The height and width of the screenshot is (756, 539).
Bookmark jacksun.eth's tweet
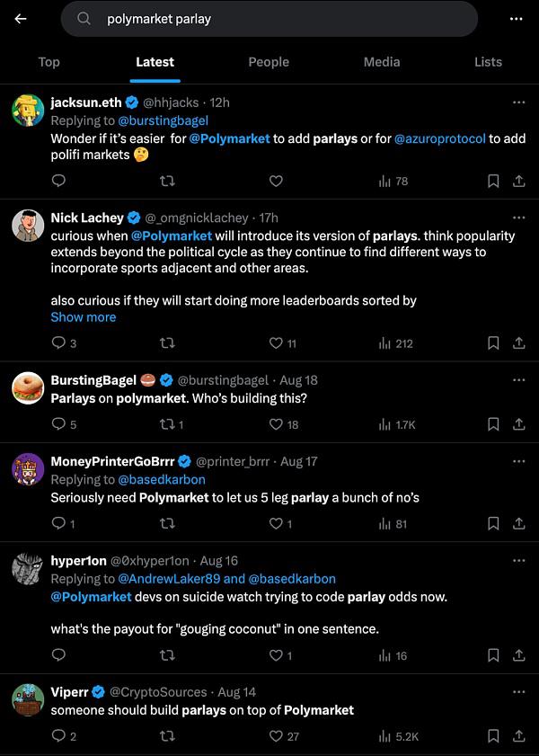(x=492, y=181)
